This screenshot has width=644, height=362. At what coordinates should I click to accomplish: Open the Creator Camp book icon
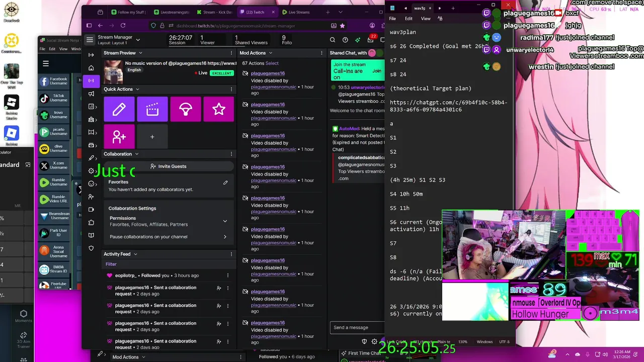pos(91,235)
